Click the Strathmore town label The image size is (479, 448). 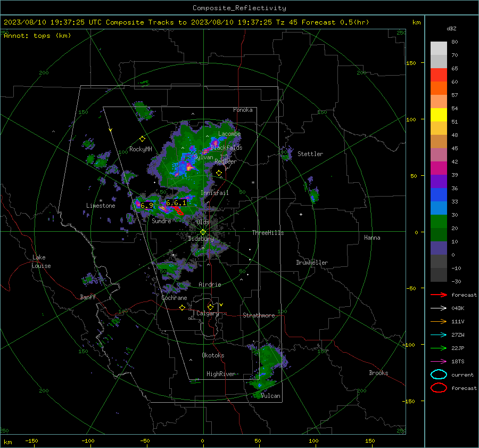pos(259,315)
